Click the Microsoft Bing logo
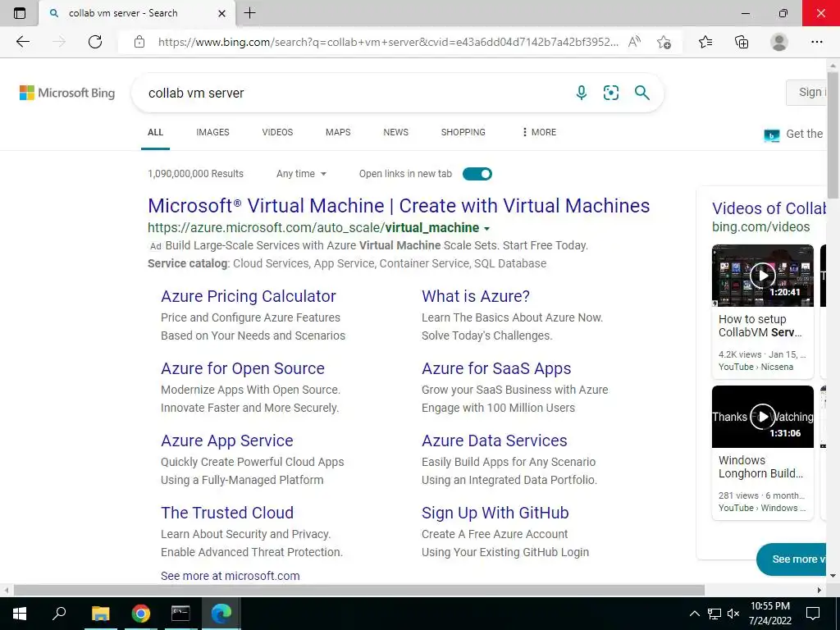 click(x=67, y=93)
